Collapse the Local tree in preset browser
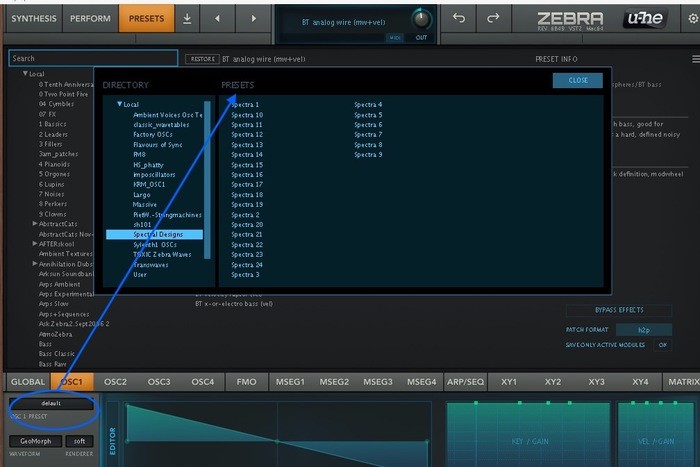Image resolution: width=700 pixels, height=467 pixels. 25,74
